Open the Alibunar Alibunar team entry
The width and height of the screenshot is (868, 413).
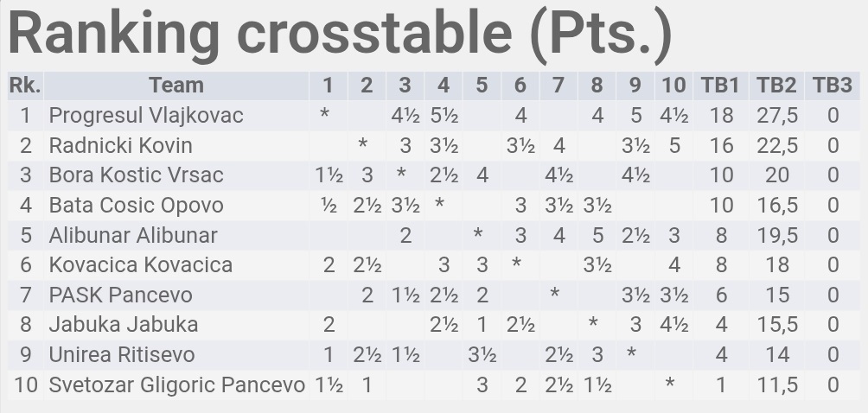click(x=133, y=235)
